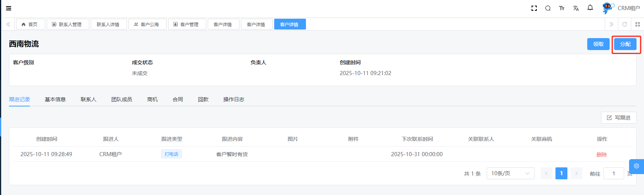This screenshot has height=195, width=644.
Task: Enter fullscreen mode via top bar icon
Action: click(534, 8)
